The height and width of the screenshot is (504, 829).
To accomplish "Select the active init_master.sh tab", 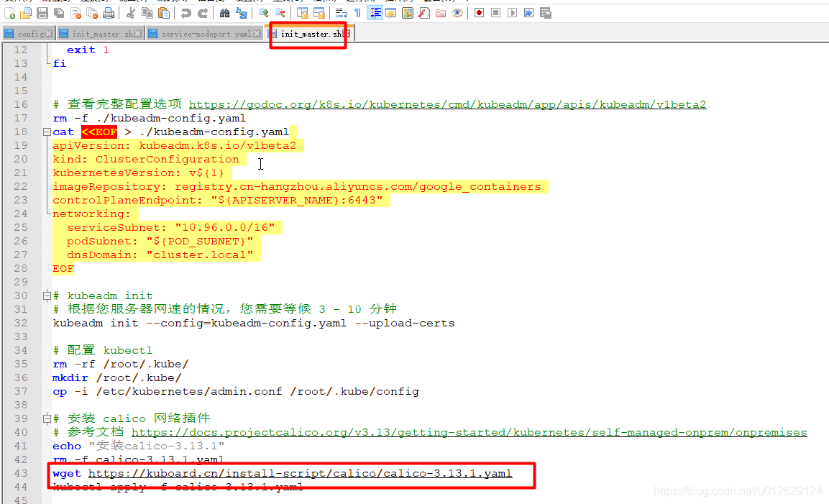I will 311,34.
